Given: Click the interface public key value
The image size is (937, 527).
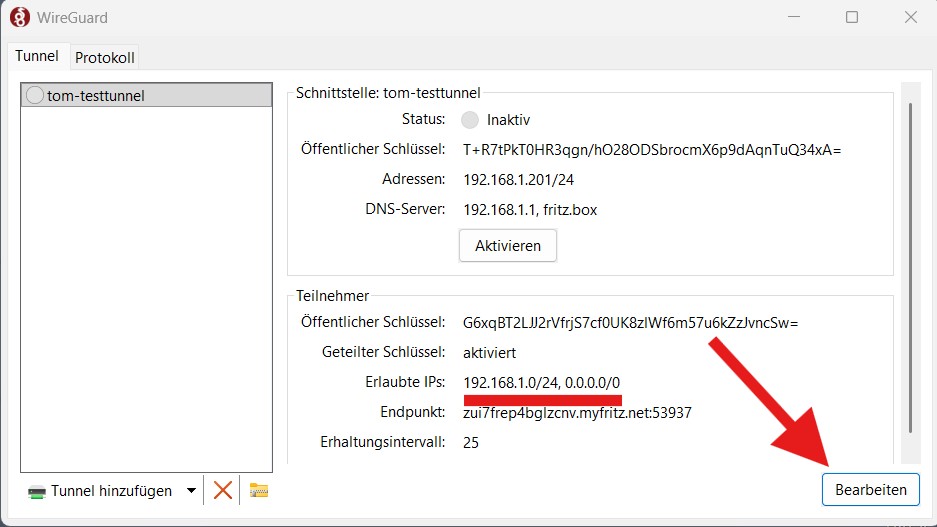Looking at the screenshot, I should (x=652, y=150).
